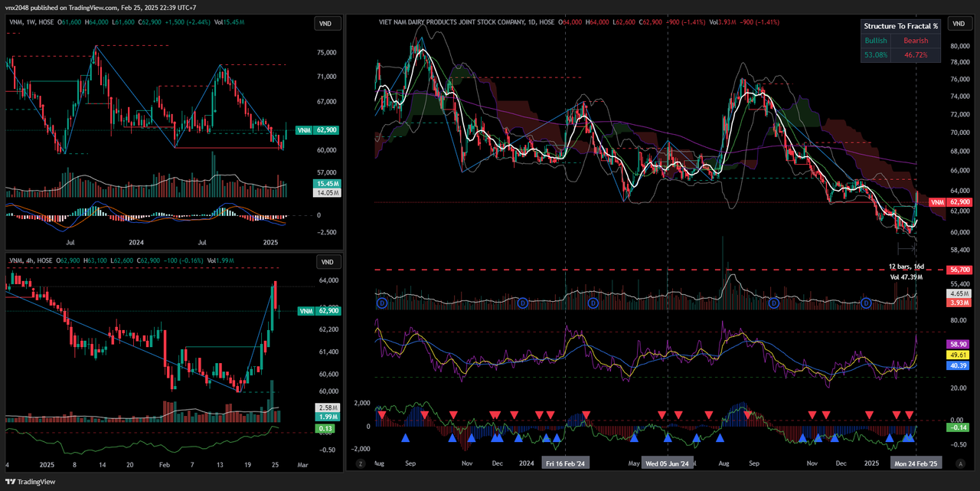Click 4h chart green 0.13 indicator value
This screenshot has height=491, width=980.
[326, 430]
